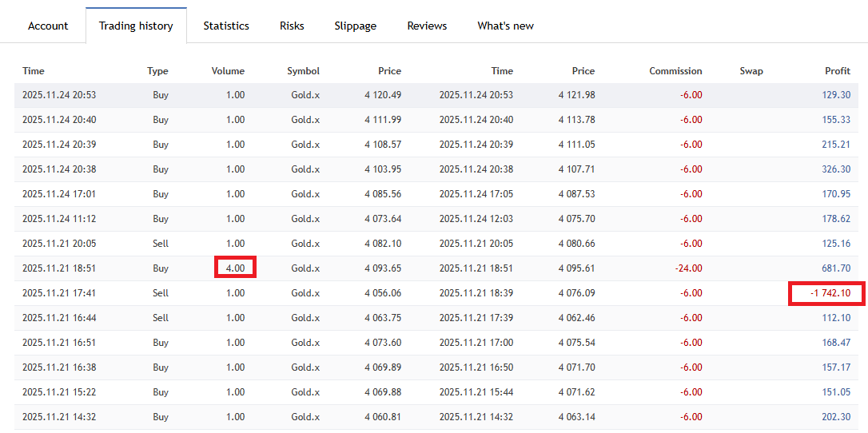Viewport: 868px width, 433px height.
Task: Click the open time 2025.11.24 20:40
Action: pos(59,120)
